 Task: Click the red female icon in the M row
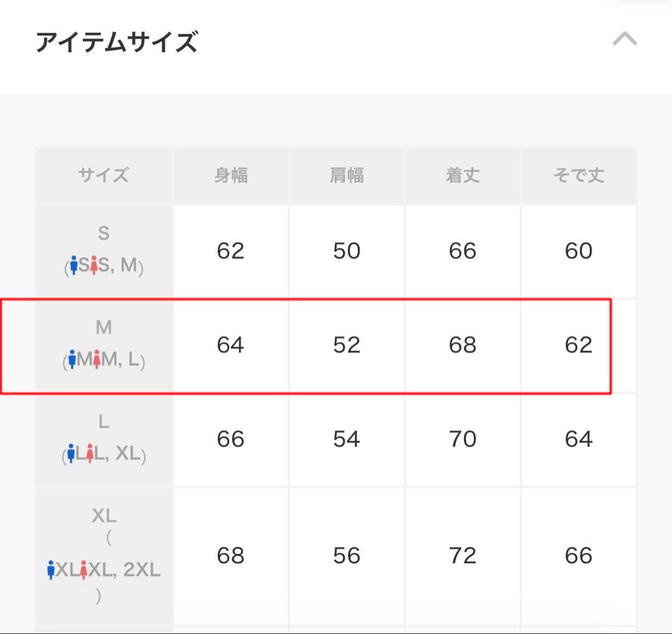(97, 360)
